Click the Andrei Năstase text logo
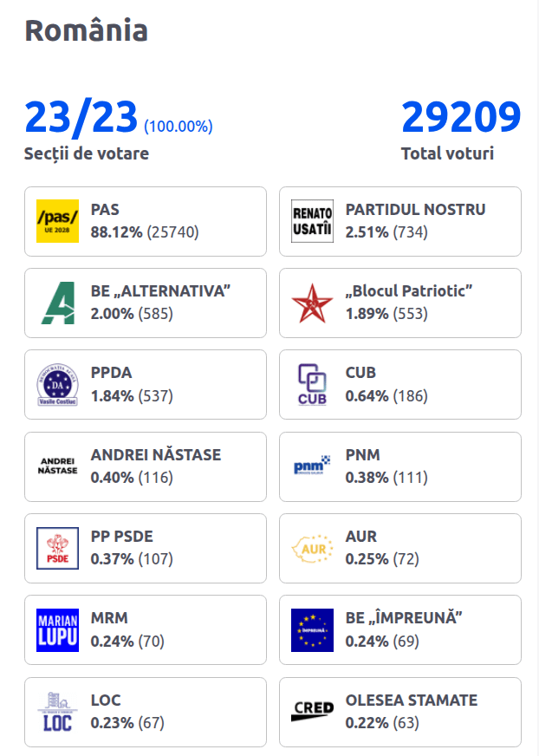The width and height of the screenshot is (539, 756). 57,466
